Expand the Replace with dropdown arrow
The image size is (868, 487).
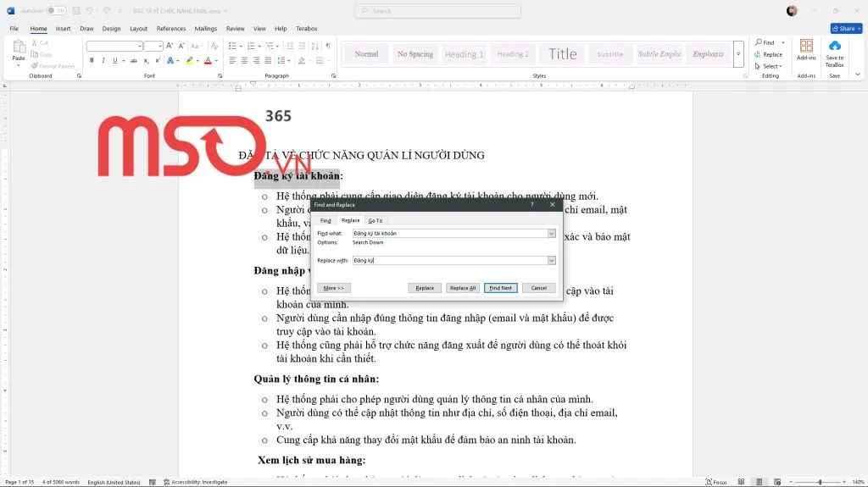point(552,261)
